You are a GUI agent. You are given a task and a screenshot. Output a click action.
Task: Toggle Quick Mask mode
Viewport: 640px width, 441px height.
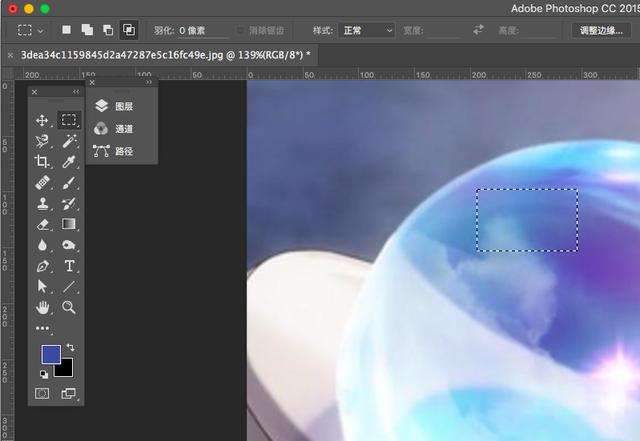tap(42, 393)
